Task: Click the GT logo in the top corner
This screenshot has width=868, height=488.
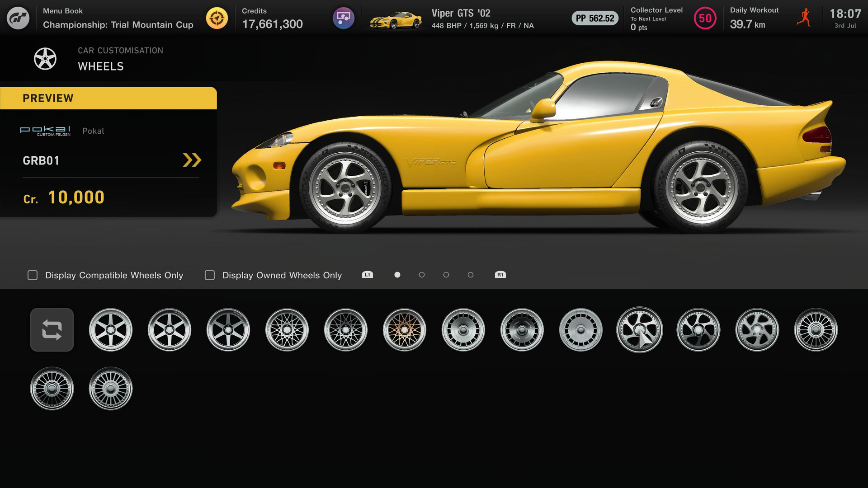Action: click(19, 18)
